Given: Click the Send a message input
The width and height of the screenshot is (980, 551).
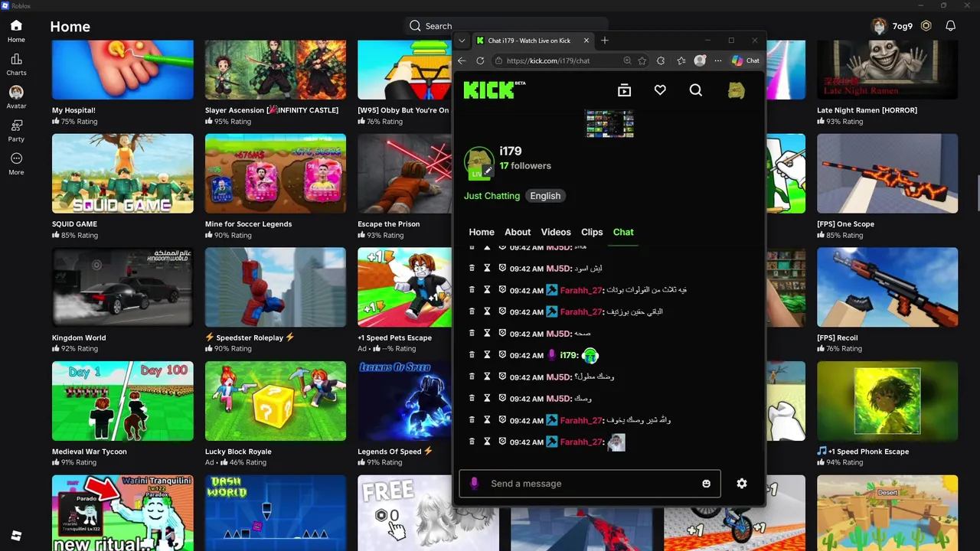Looking at the screenshot, I should (x=590, y=484).
